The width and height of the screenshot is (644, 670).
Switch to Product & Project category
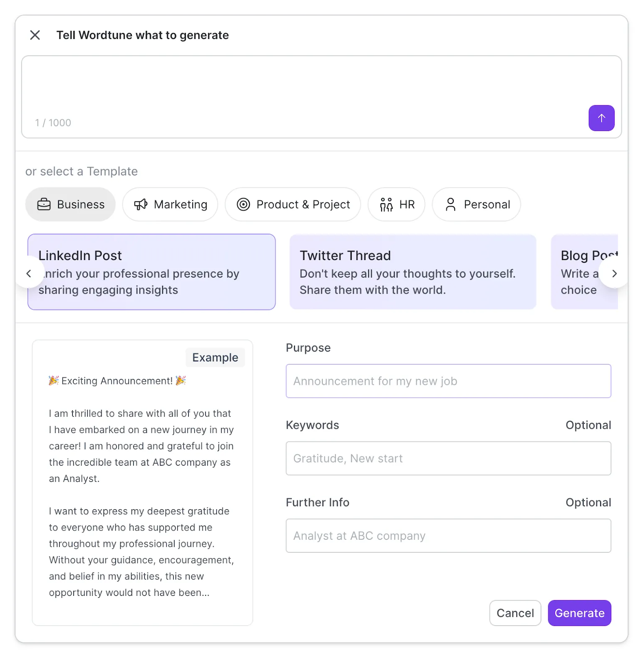coord(293,204)
